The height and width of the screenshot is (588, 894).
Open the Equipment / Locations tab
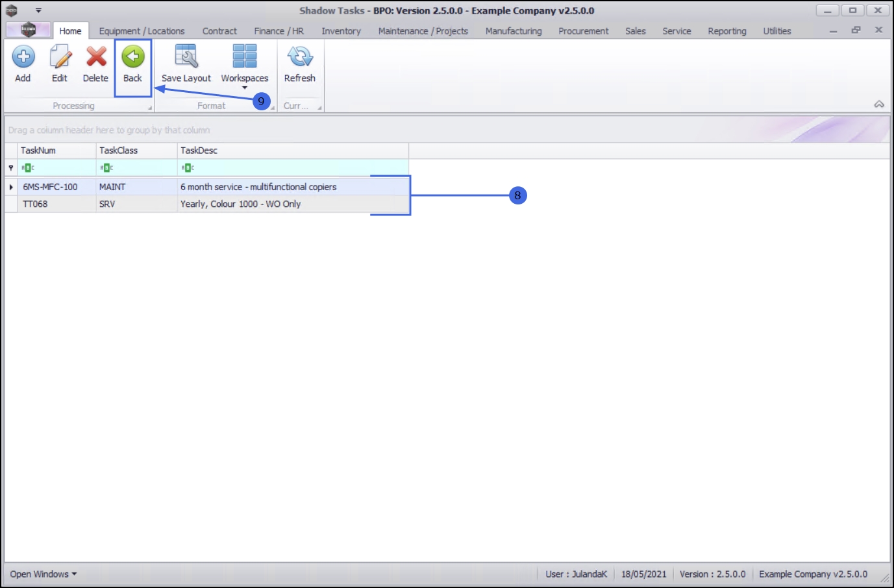pyautogui.click(x=142, y=31)
